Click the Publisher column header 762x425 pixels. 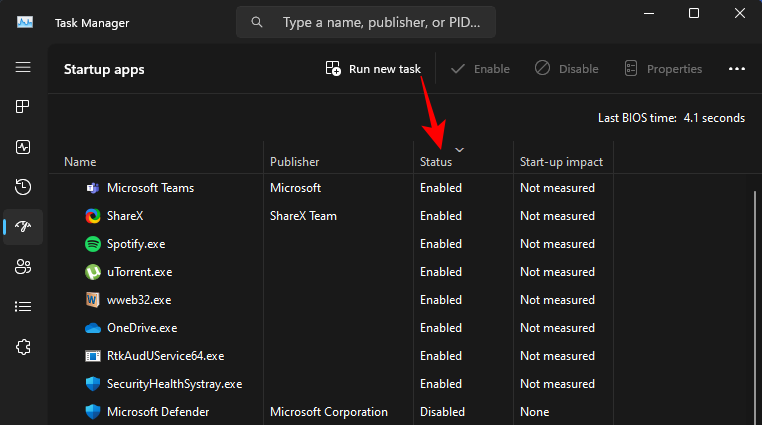pos(294,162)
